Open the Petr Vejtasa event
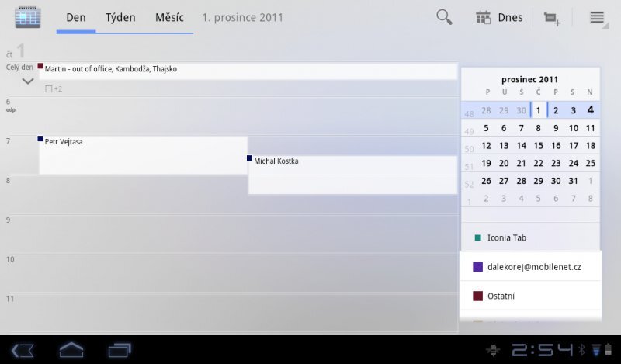The image size is (621, 364). click(143, 155)
